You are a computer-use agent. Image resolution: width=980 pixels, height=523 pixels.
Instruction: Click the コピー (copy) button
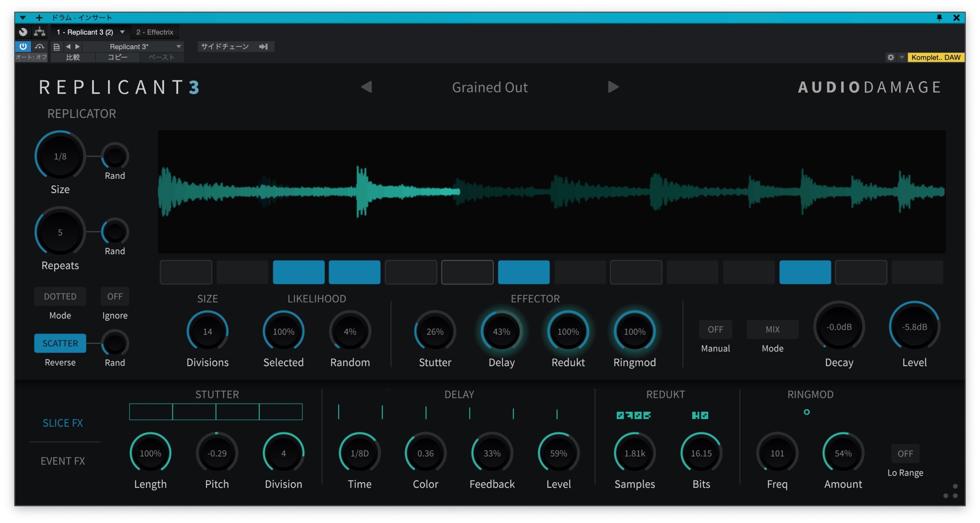coord(117,57)
